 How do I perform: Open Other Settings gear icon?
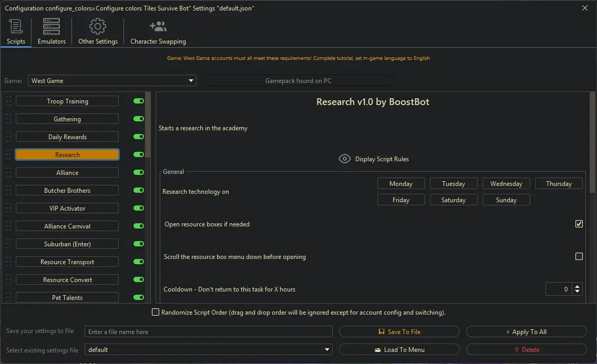pos(98,26)
